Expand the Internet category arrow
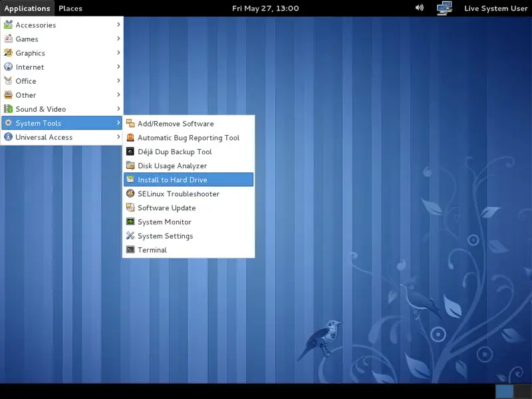This screenshot has height=399, width=532. pyautogui.click(x=118, y=66)
